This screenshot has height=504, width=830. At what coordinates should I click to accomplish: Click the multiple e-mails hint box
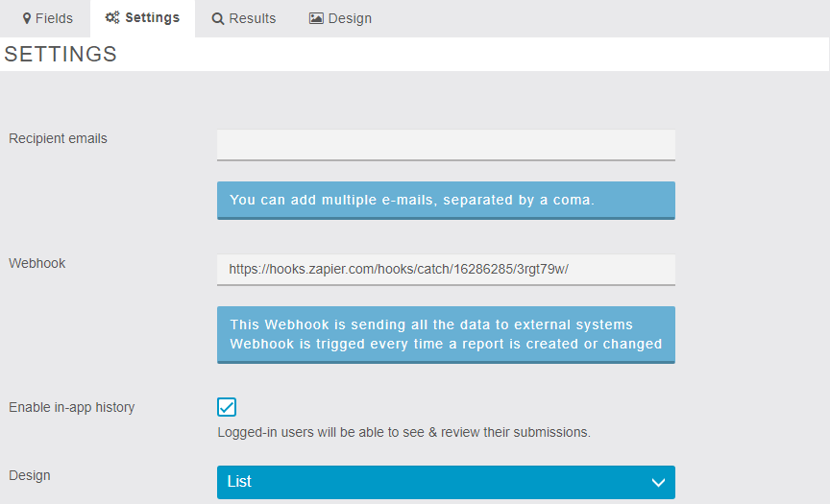tap(446, 200)
